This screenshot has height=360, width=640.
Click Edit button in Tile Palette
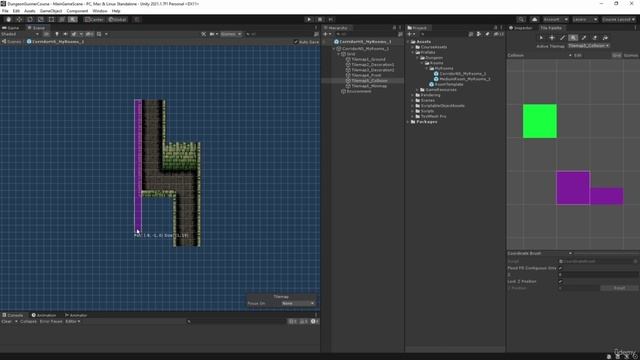578,55
